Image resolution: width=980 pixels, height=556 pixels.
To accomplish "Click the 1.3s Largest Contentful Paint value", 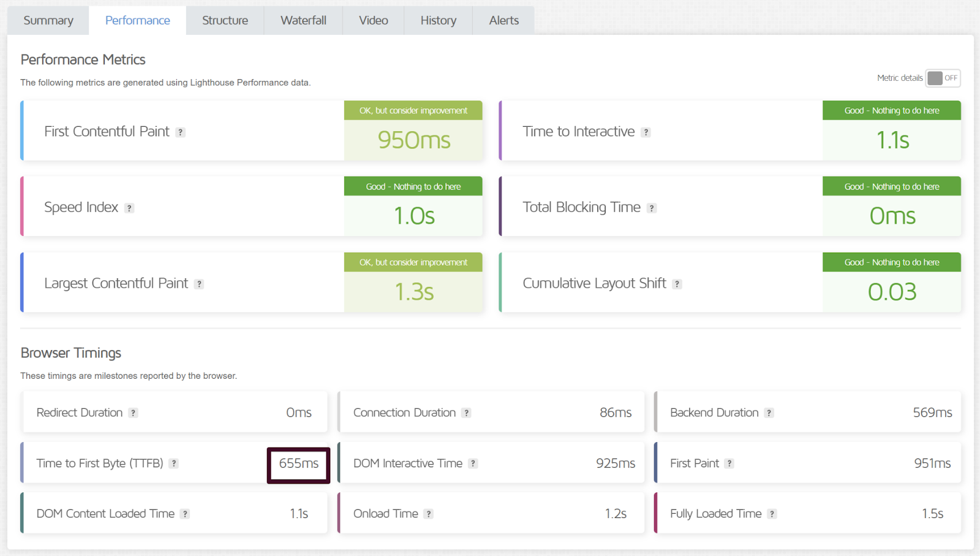I will pyautogui.click(x=414, y=292).
